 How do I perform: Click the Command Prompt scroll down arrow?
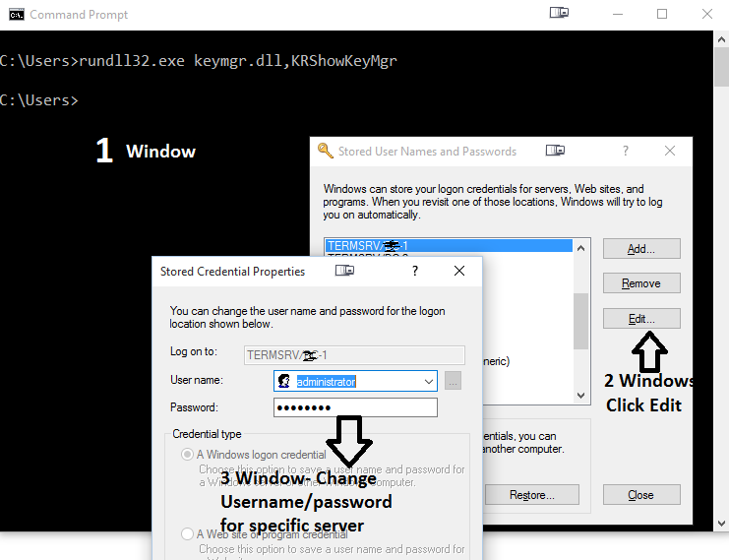coord(721,524)
